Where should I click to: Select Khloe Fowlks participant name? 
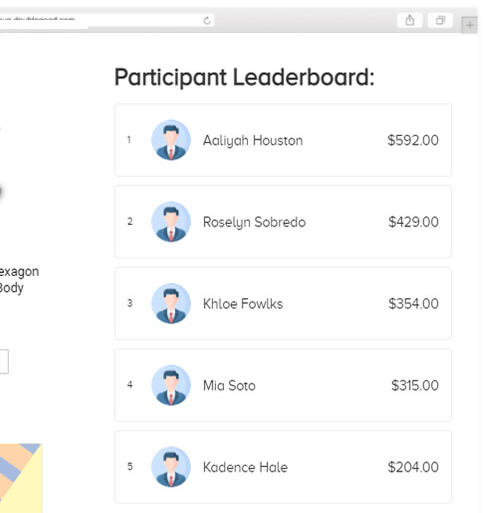243,304
